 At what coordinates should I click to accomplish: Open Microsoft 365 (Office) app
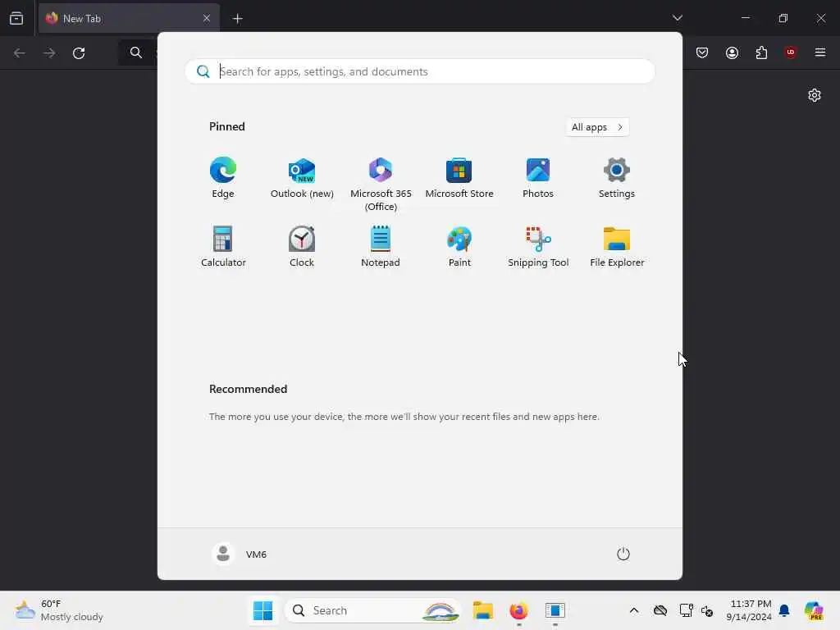pyautogui.click(x=381, y=185)
